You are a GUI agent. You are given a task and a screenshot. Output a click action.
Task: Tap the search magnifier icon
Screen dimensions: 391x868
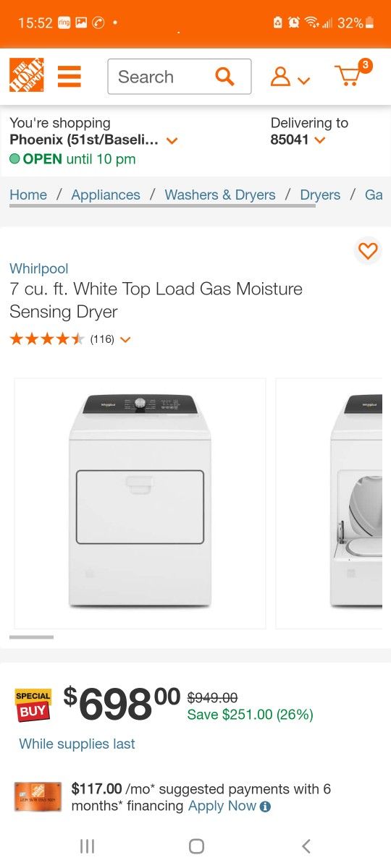point(225,76)
